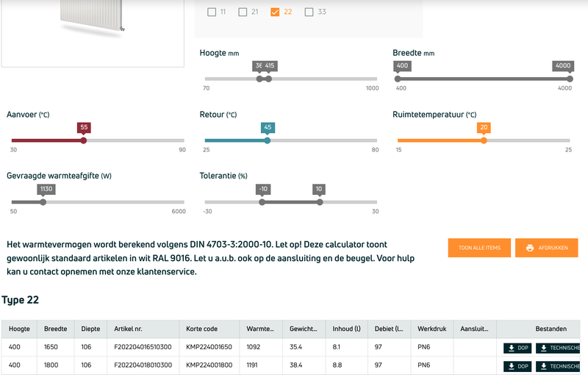Click the Werkdruk column header

432,329
